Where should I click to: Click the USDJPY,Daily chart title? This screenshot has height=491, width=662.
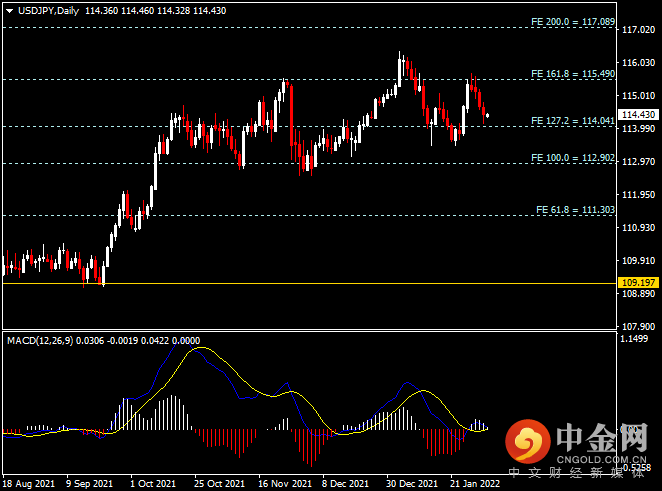point(49,11)
